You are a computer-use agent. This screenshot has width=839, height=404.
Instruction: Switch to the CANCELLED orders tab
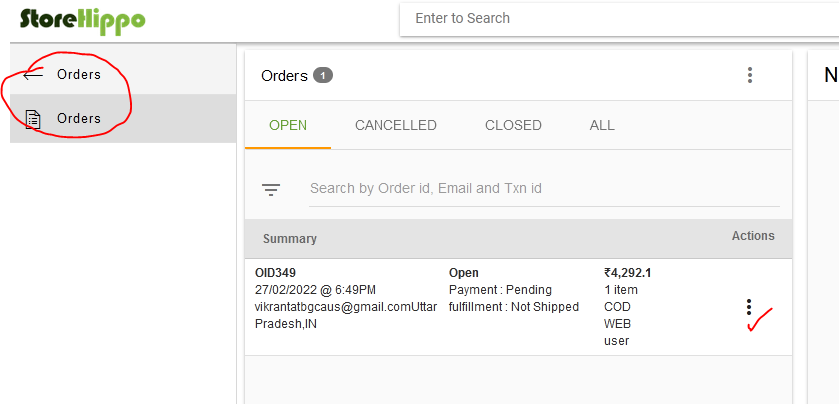[x=395, y=125]
